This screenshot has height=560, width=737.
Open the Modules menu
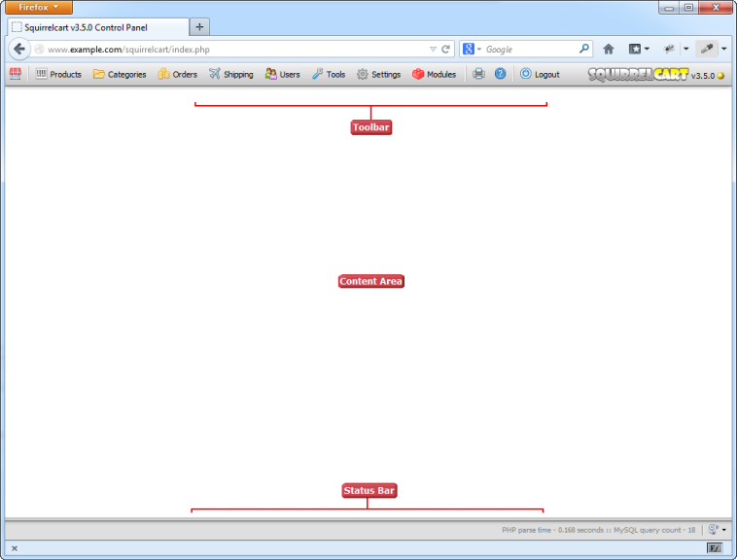pyautogui.click(x=434, y=74)
